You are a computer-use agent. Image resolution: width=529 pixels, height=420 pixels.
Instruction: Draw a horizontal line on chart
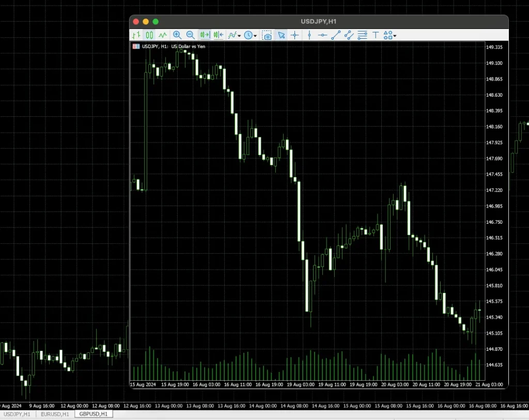[x=322, y=35]
